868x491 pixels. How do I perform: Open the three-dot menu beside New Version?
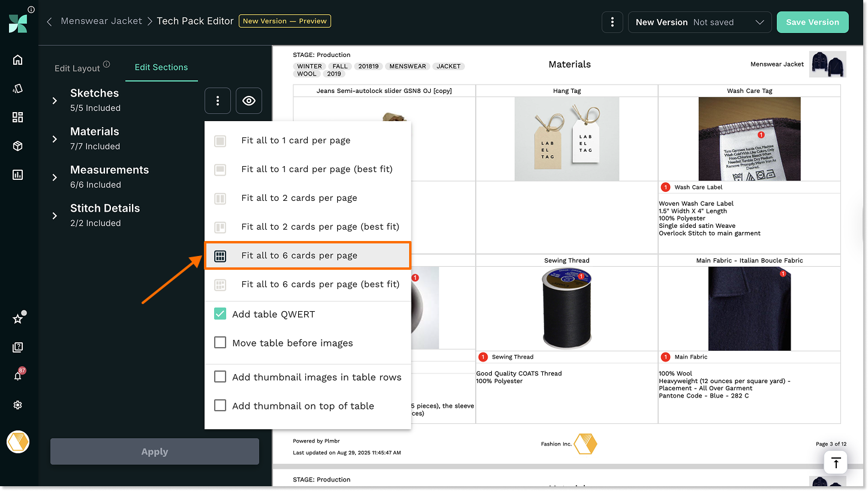point(612,22)
